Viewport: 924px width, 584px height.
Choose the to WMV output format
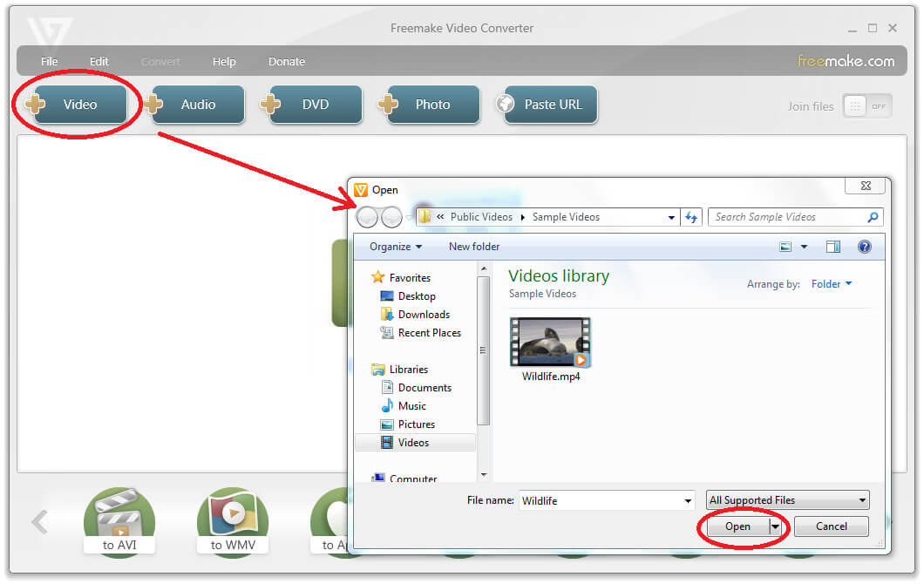[x=233, y=521]
